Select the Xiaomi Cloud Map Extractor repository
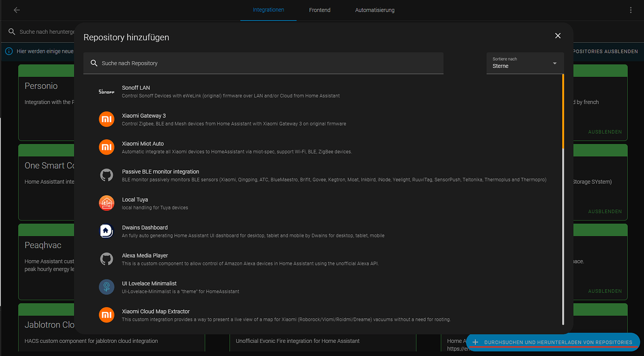644x356 pixels. point(322,315)
